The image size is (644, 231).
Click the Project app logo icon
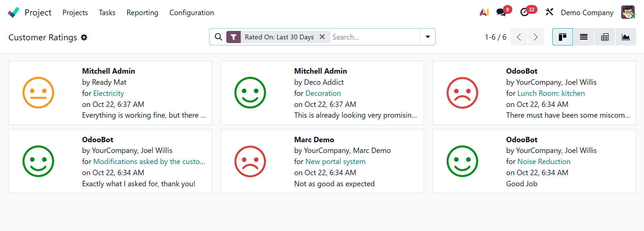[x=13, y=12]
